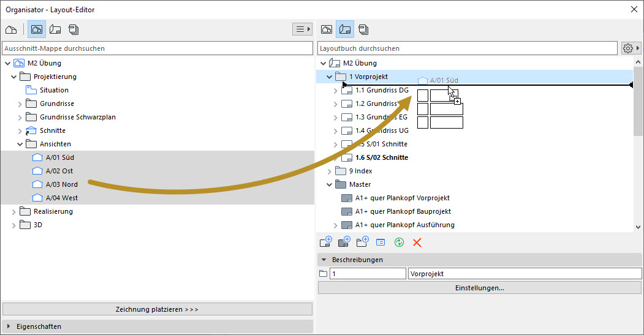Screen dimensions: 644x335
Task: Open the gear settings dropdown beside Layoutbuch search
Action: tap(631, 48)
